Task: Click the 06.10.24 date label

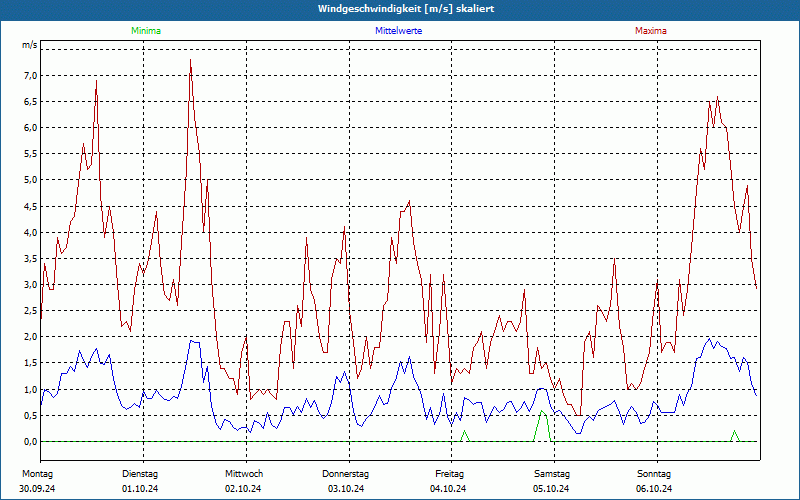Action: [x=654, y=489]
